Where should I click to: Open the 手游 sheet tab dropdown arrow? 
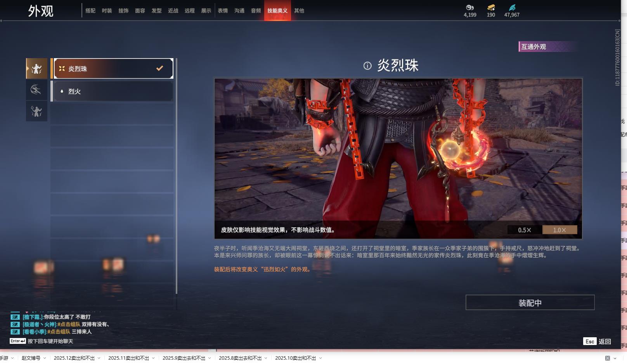tap(12, 358)
